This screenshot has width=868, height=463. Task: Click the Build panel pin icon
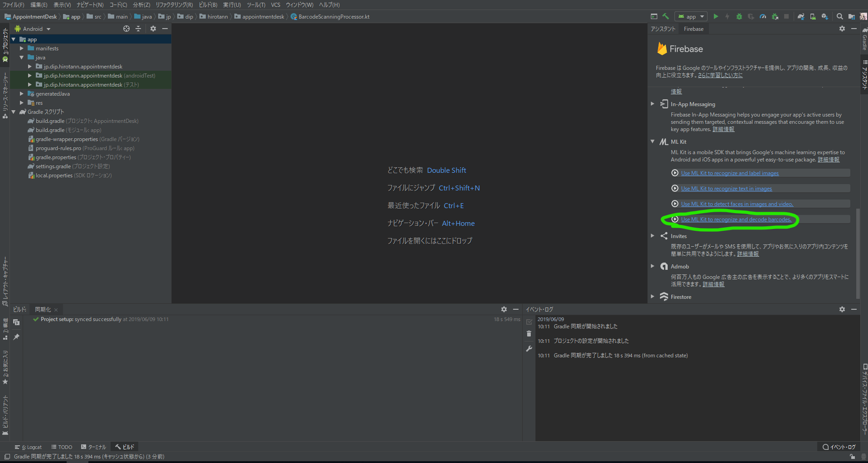[x=16, y=337]
